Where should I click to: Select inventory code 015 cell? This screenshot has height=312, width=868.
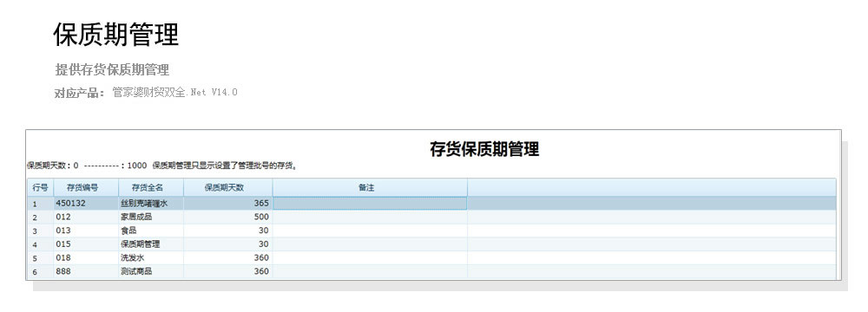pyautogui.click(x=86, y=244)
